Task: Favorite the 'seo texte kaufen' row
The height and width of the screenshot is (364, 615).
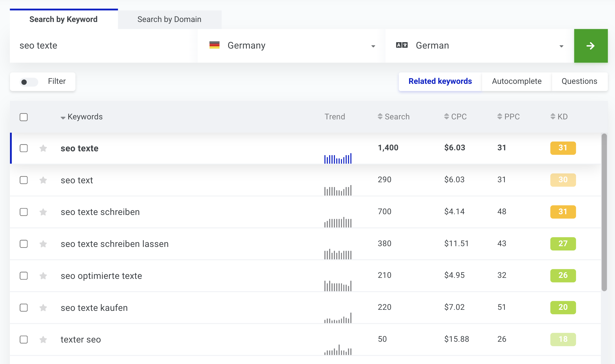Action: click(43, 308)
